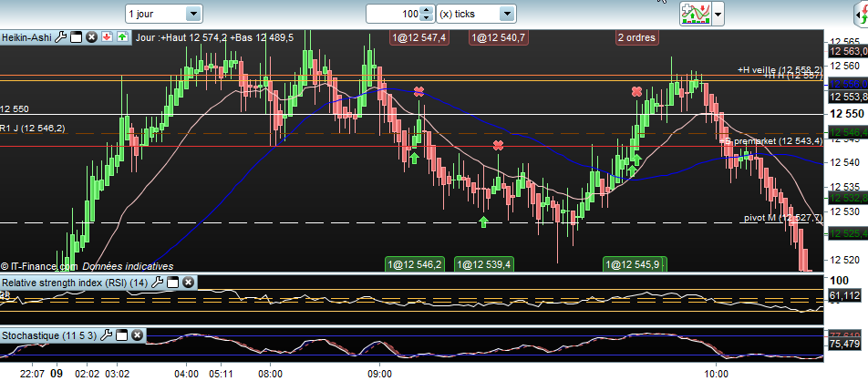Click the green buy arrow above the 1@12 546,2 label
This screenshot has height=381, width=868.
coord(414,159)
